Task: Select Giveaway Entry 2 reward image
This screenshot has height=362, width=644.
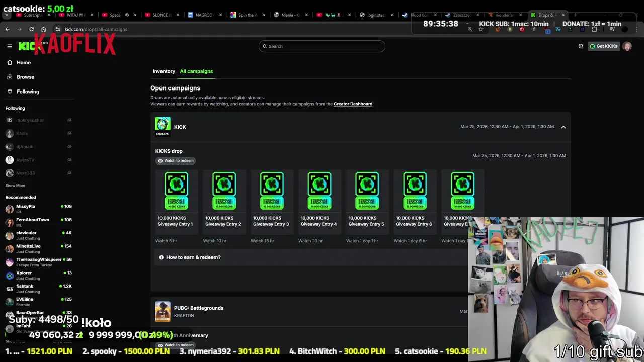Action: (224, 191)
